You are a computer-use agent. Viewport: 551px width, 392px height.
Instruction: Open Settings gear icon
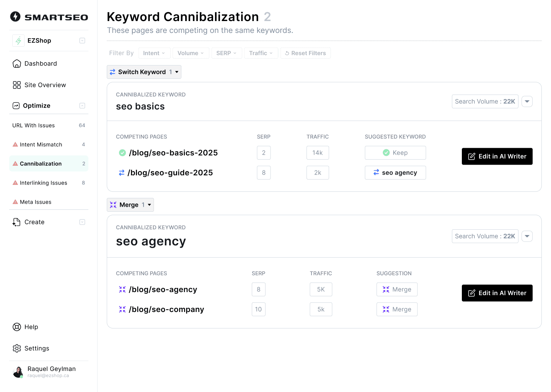point(17,348)
